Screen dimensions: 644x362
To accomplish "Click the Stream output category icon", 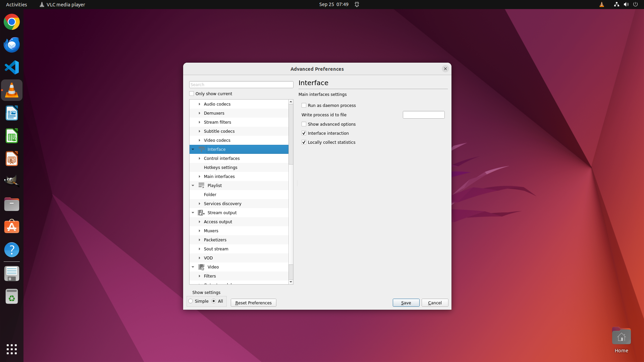I will [201, 213].
